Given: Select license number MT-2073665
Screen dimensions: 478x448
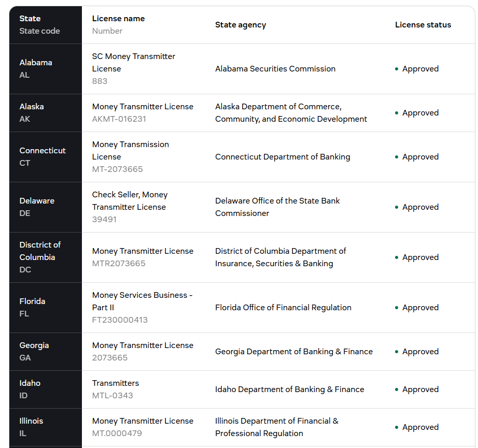Looking at the screenshot, I should click(117, 169).
